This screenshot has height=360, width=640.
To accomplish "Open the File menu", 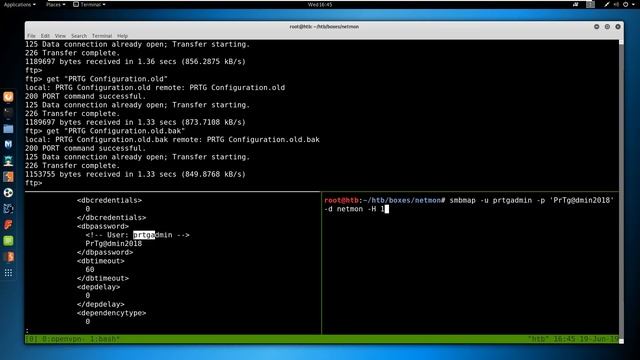I will 31,36.
